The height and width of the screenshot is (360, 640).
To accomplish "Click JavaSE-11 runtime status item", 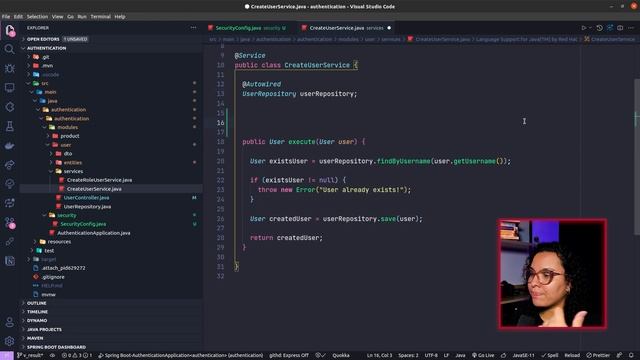I will 523,356.
